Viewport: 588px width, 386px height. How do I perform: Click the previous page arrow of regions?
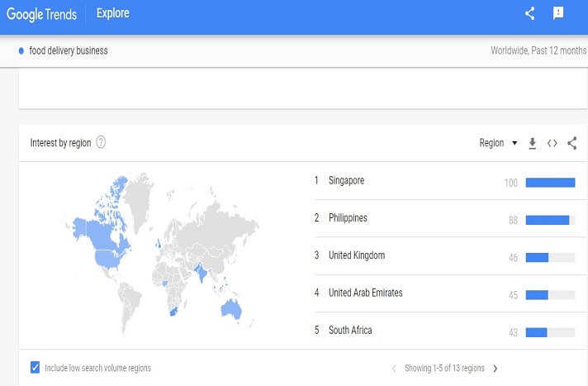(x=394, y=368)
